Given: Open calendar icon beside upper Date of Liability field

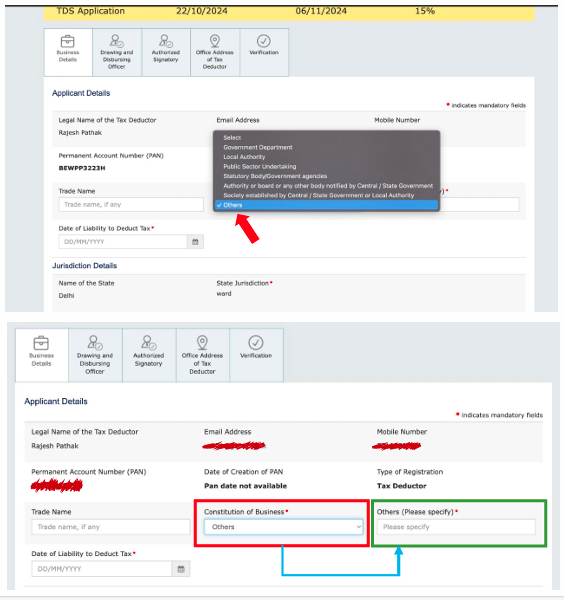Looking at the screenshot, I should (195, 242).
